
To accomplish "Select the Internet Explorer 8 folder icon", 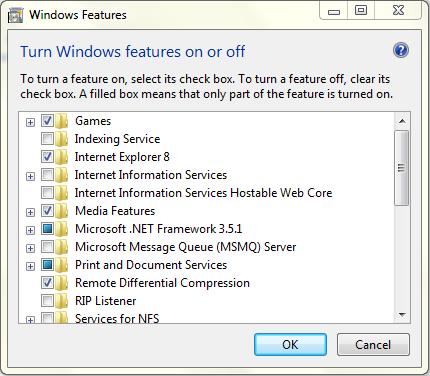I will [62, 157].
